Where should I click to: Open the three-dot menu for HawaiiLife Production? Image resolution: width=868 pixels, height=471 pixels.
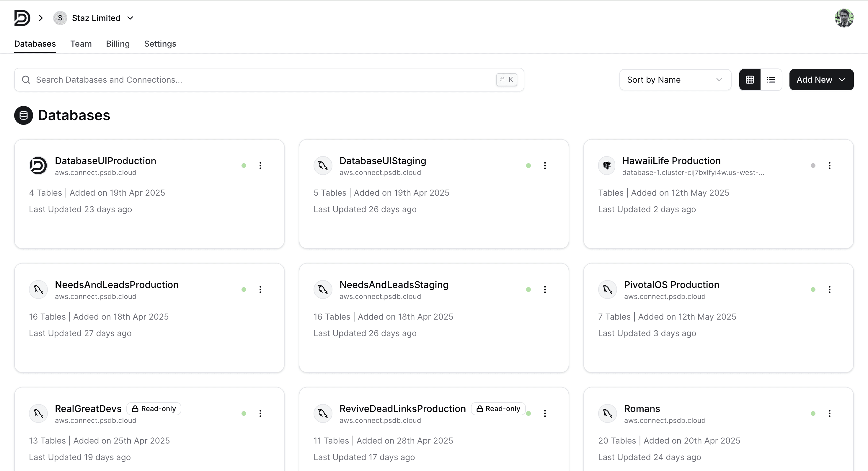pos(829,166)
